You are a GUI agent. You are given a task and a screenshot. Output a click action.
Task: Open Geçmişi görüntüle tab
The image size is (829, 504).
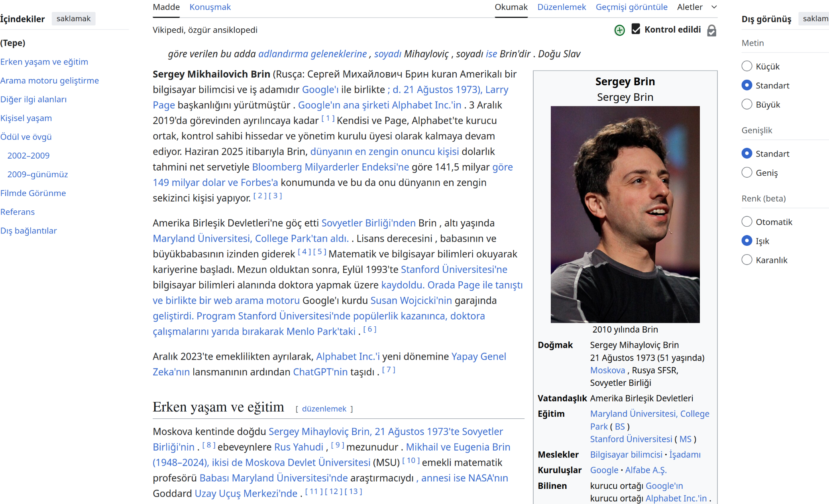tap(631, 7)
